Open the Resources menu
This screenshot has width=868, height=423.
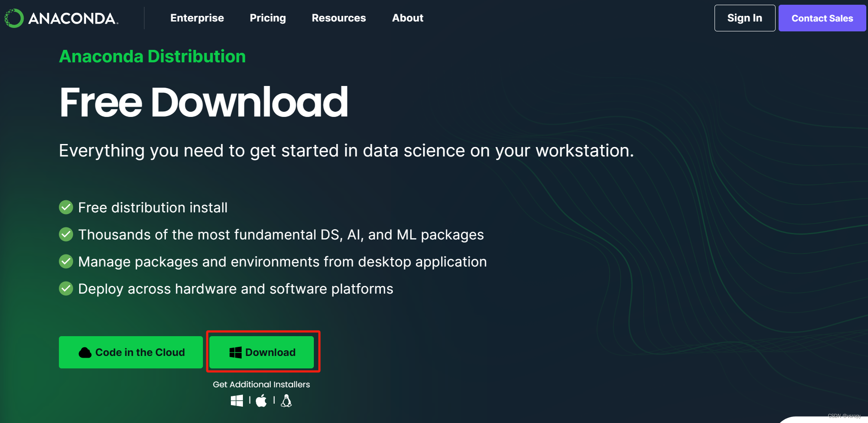click(x=339, y=18)
